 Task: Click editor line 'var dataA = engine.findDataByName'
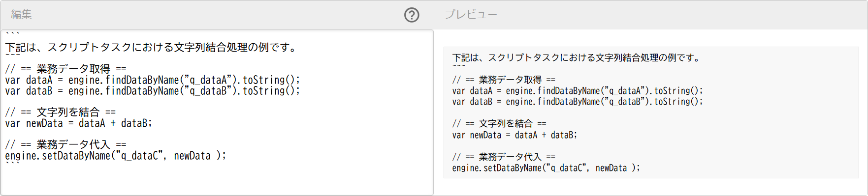[153, 80]
